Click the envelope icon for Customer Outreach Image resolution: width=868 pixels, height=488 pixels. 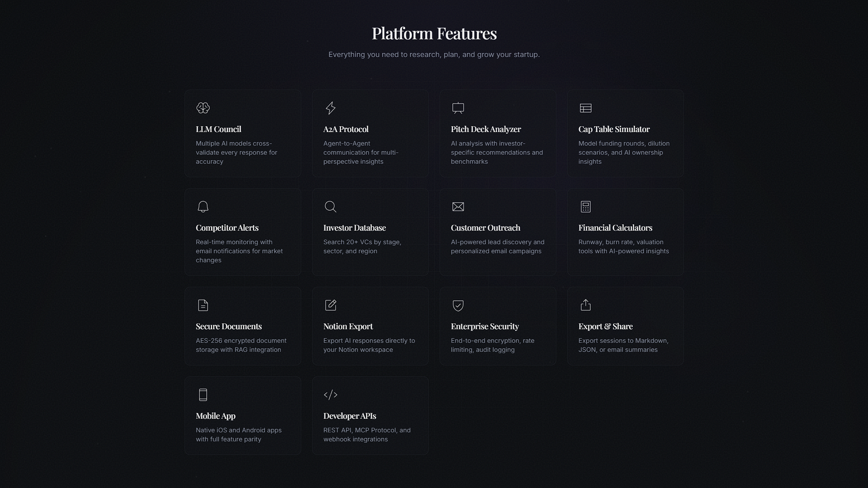tap(458, 207)
